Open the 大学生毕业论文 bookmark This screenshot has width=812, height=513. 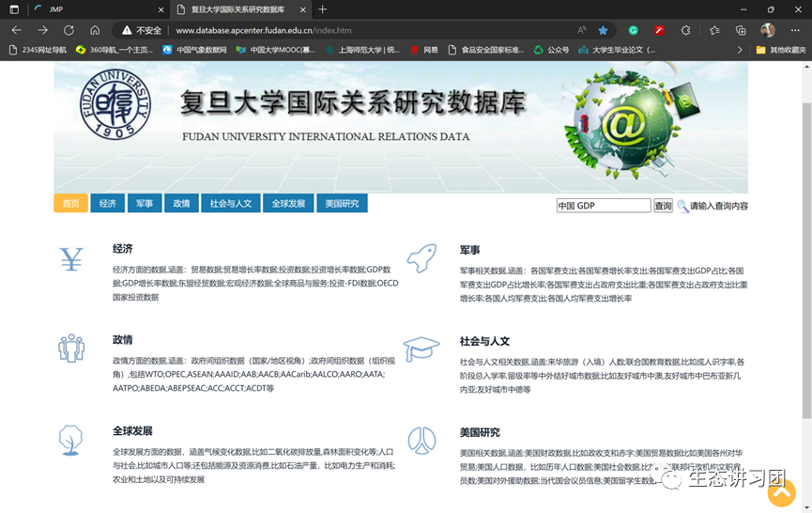pyautogui.click(x=618, y=50)
